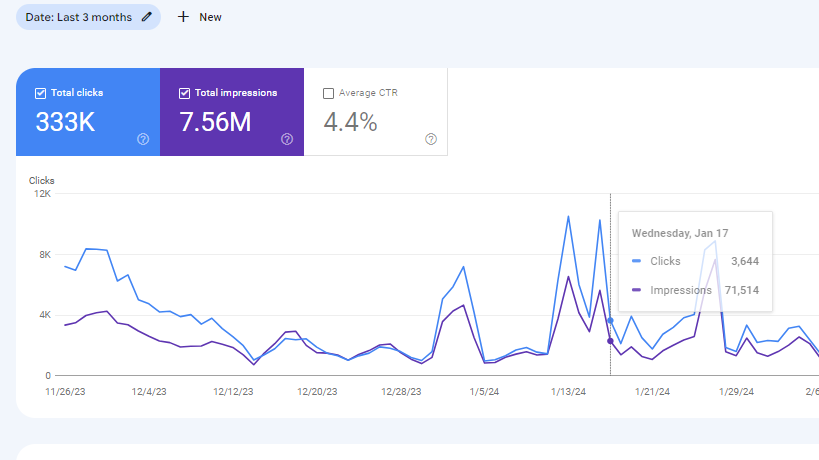Click the 'New' filter button label
Image resolution: width=819 pixels, height=460 pixels.
pyautogui.click(x=210, y=17)
